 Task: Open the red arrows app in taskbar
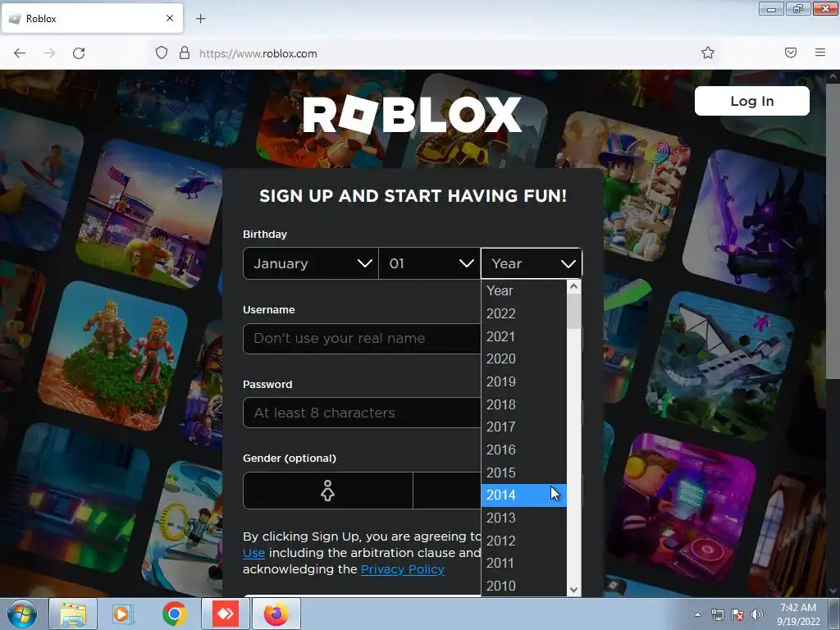[x=226, y=614]
